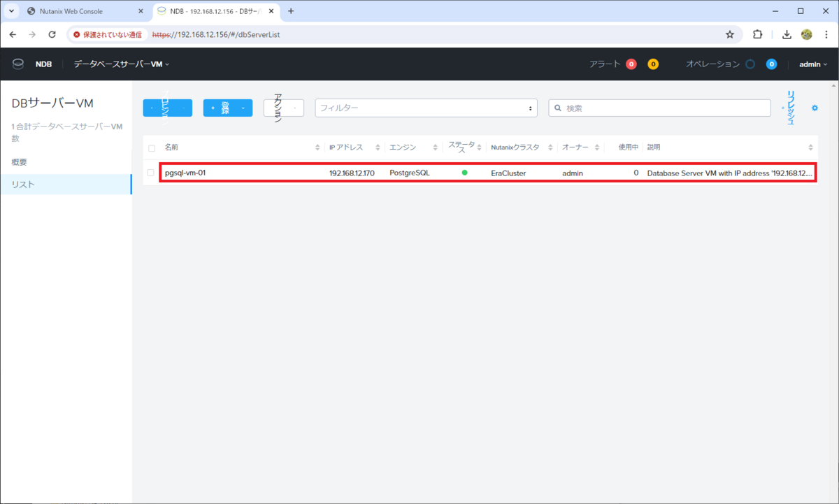Image resolution: width=839 pixels, height=504 pixels.
Task: Open the フィルター filter selector
Action: [425, 108]
